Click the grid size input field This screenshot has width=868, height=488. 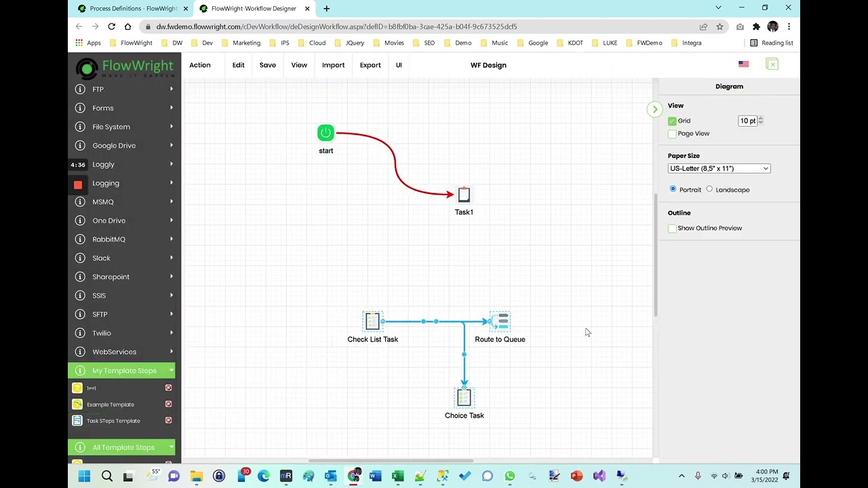(x=747, y=121)
